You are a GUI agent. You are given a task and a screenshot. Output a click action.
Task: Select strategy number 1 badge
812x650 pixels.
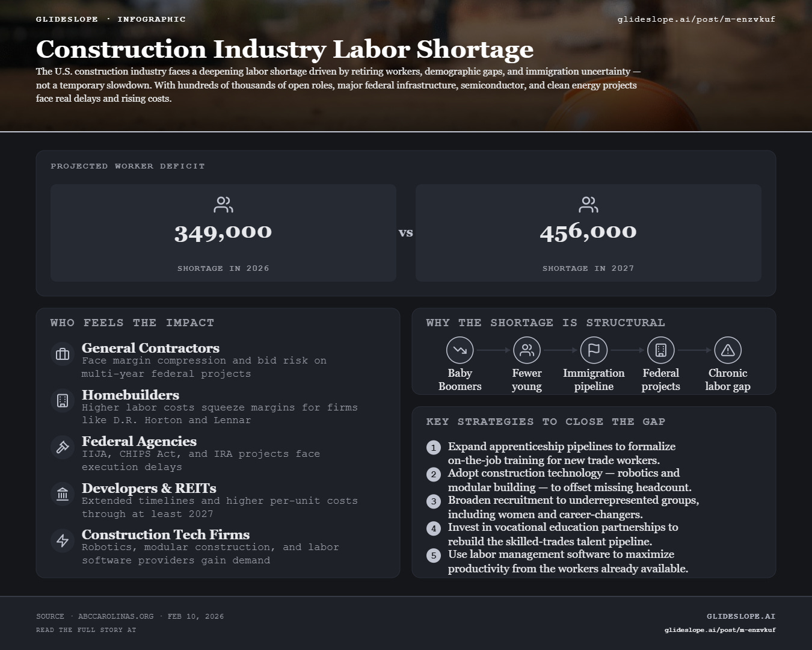point(434,447)
